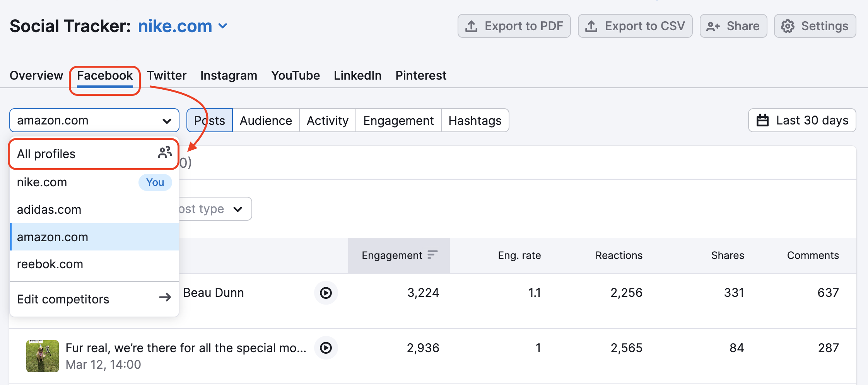The image size is (868, 385).
Task: Choose All profiles in dropdown list
Action: 94,154
